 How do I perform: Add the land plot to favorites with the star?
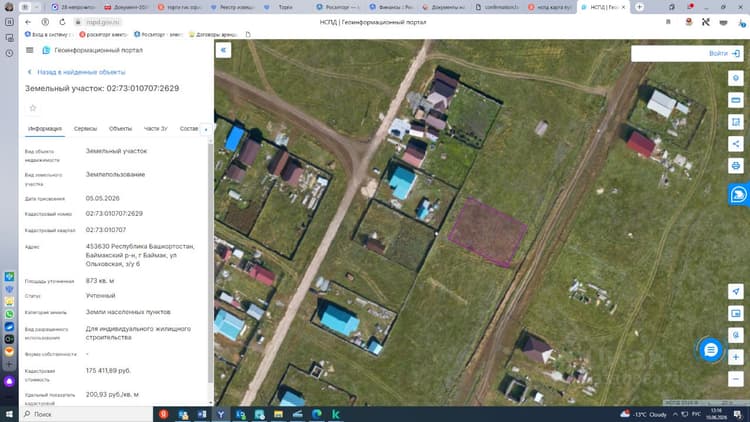[33, 108]
